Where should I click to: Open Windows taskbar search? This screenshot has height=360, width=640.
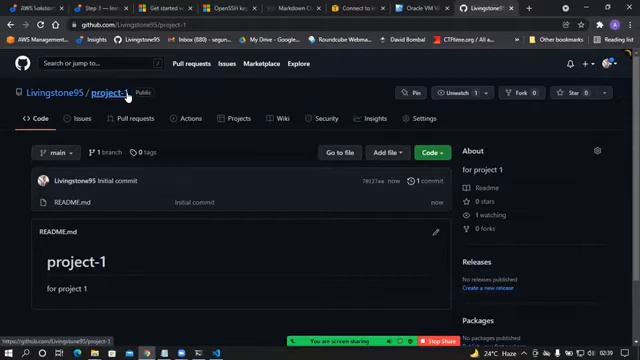[x=26, y=353]
